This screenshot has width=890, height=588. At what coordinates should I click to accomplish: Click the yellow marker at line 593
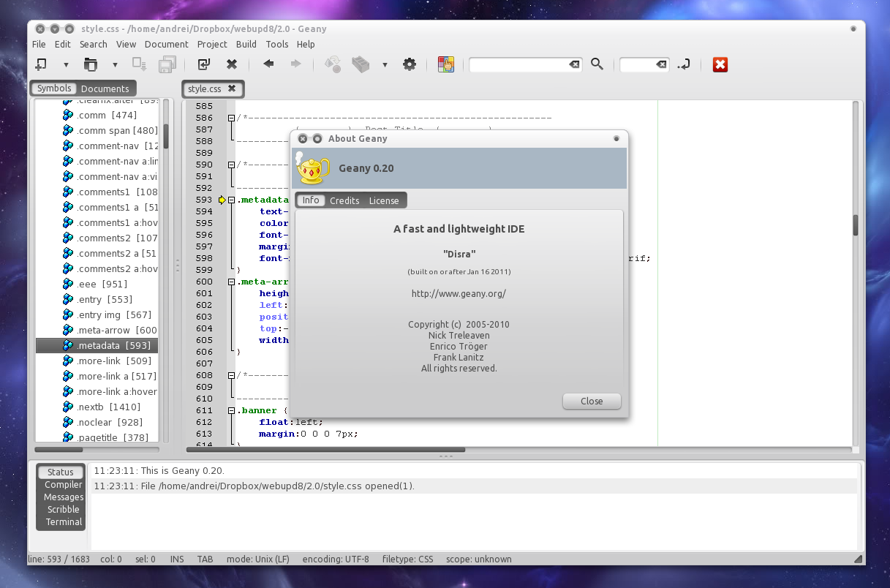[222, 200]
